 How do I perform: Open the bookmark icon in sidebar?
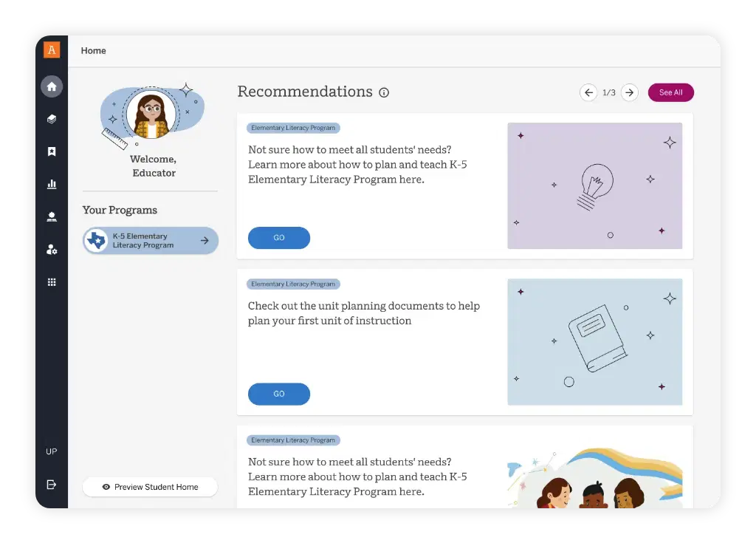52,151
